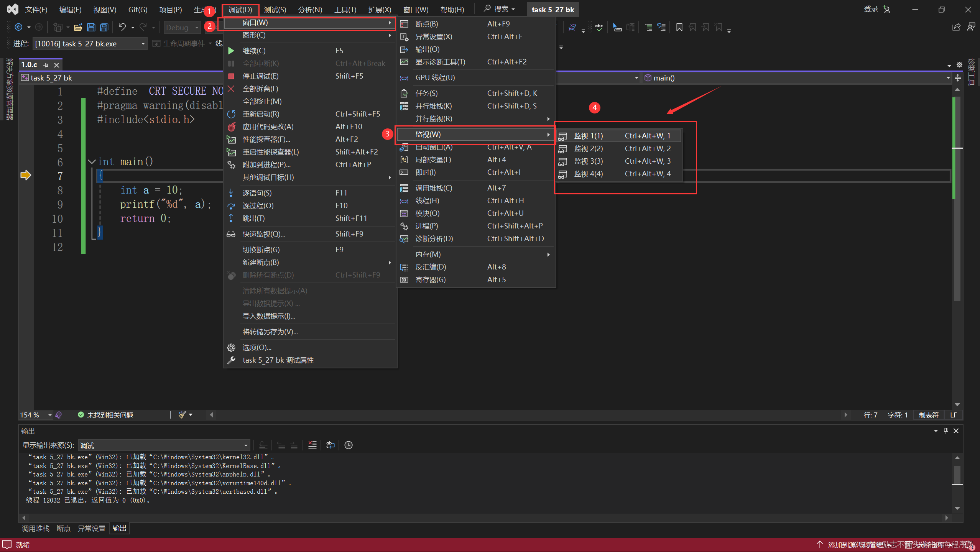Click the toggle bookmark toolbar icon
This screenshot has height=552, width=980.
click(679, 27)
